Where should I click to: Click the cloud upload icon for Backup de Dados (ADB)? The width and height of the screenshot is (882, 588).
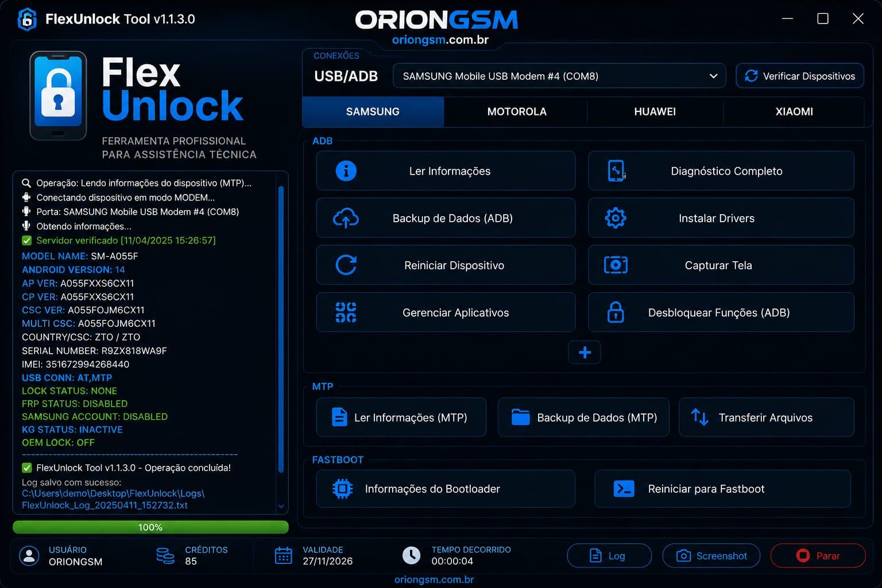(x=346, y=218)
